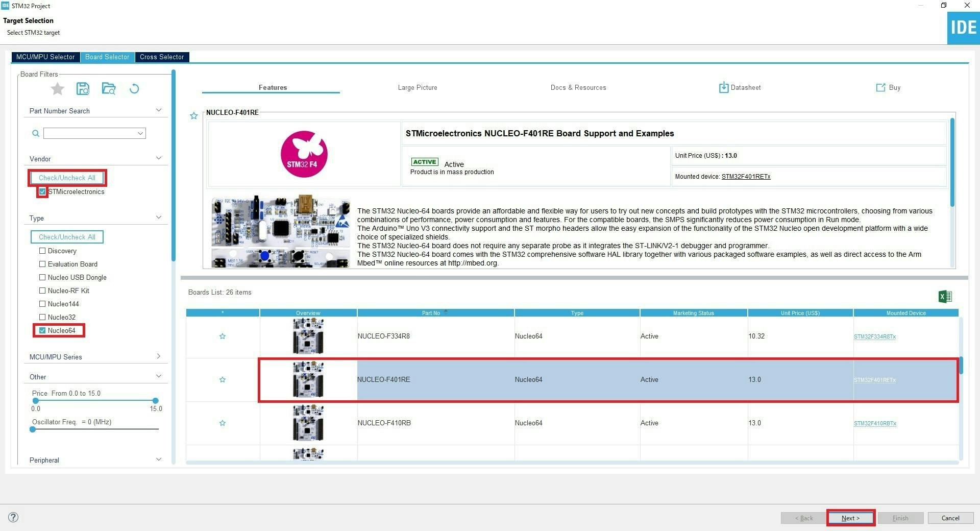The height and width of the screenshot is (531, 980).
Task: Click Check/Uncheck All under Type
Action: (67, 237)
